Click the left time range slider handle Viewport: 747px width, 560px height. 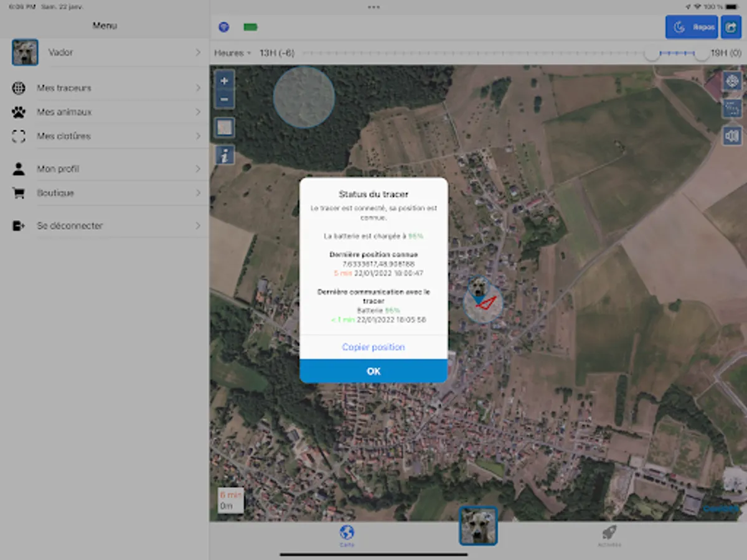pyautogui.click(x=652, y=54)
